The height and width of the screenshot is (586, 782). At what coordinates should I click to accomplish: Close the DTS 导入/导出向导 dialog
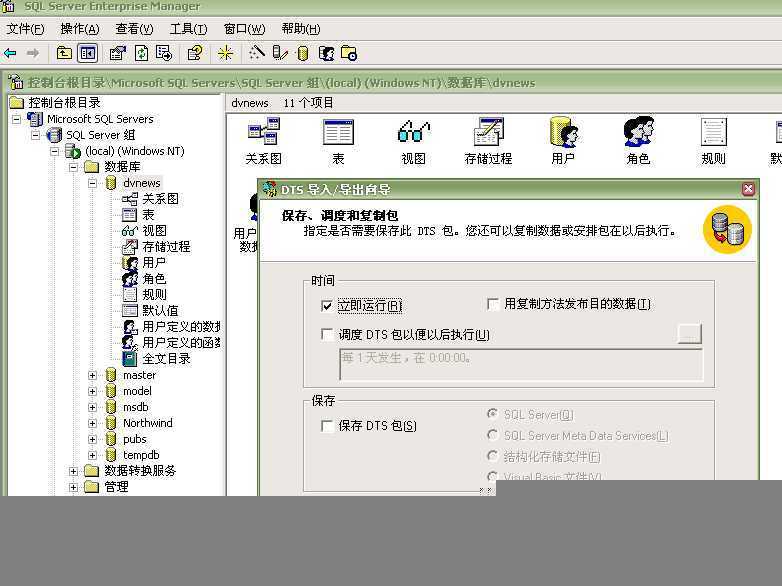pyautogui.click(x=748, y=189)
